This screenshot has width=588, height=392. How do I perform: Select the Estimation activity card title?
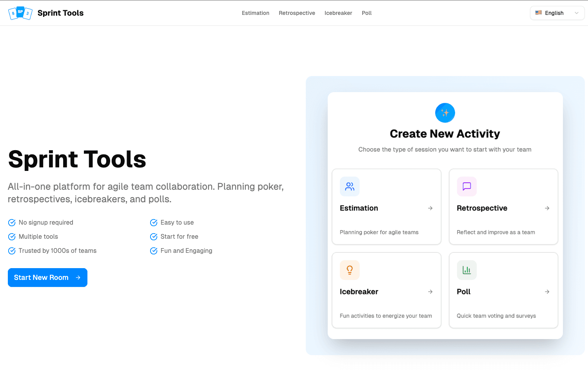click(x=359, y=208)
